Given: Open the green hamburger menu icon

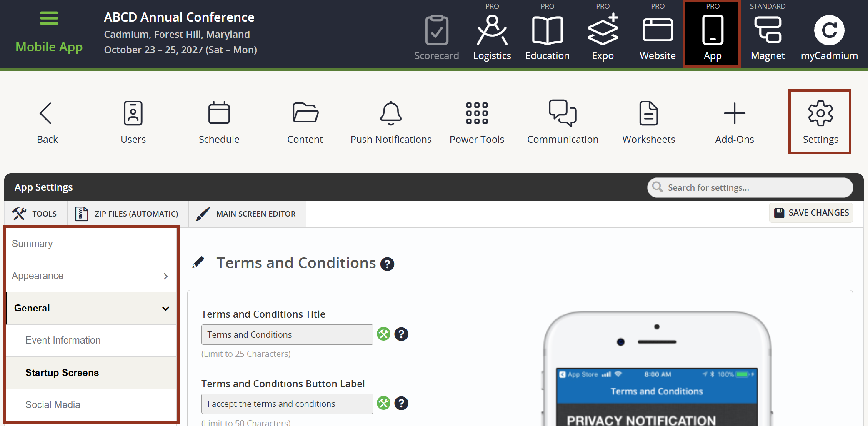Looking at the screenshot, I should pos(49,18).
